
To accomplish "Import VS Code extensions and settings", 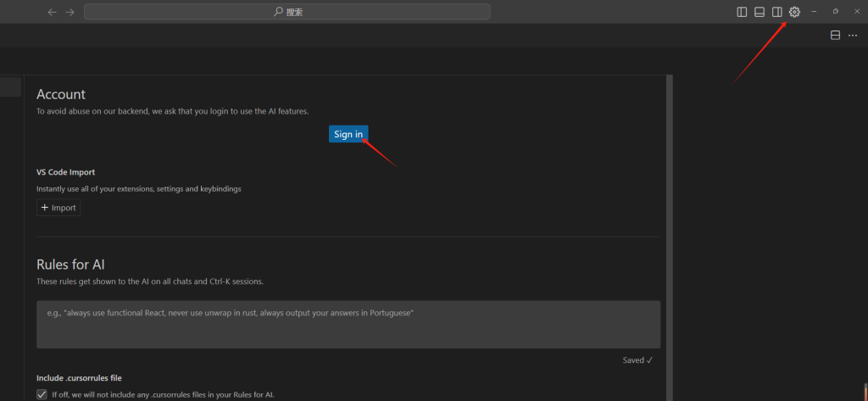I will [x=58, y=208].
